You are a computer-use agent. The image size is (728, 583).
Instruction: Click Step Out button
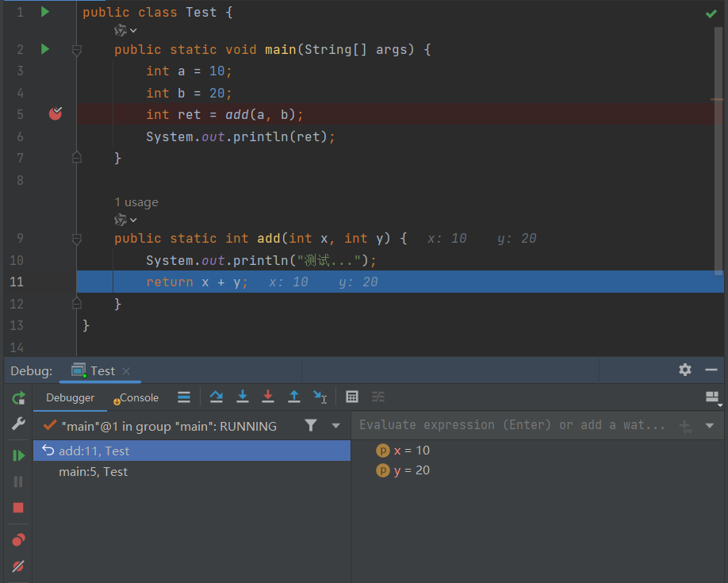point(294,397)
